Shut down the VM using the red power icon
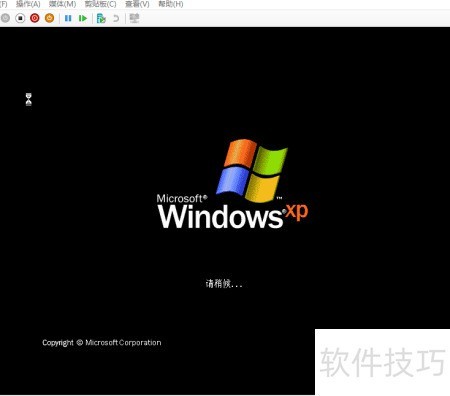Viewport: 450px width, 396px height. click(x=35, y=18)
